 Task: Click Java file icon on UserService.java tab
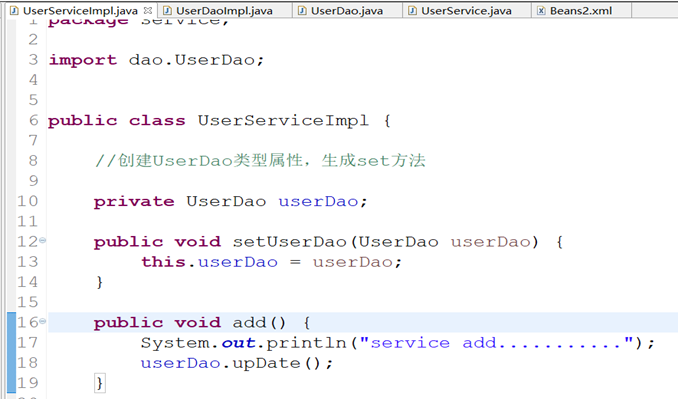tap(413, 11)
